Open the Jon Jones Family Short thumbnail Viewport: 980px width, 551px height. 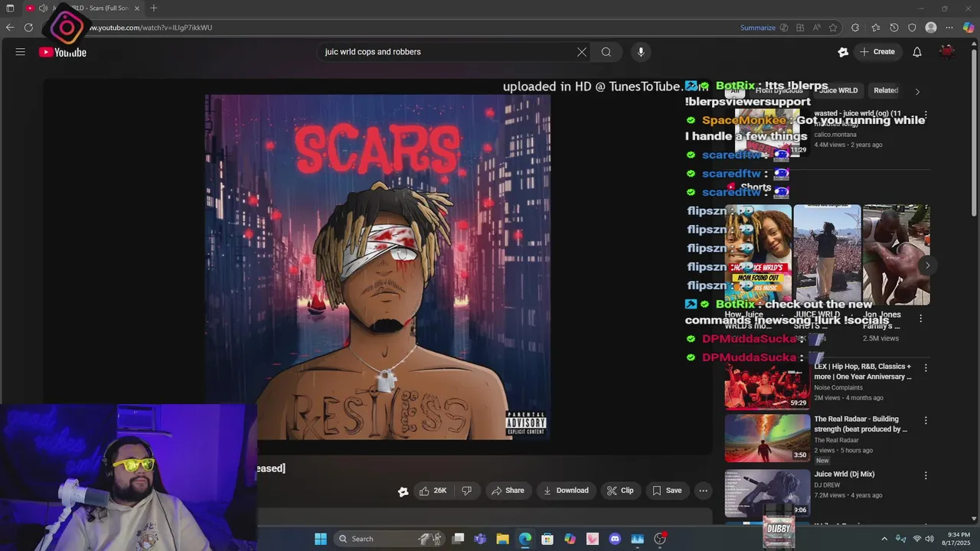pos(896,254)
